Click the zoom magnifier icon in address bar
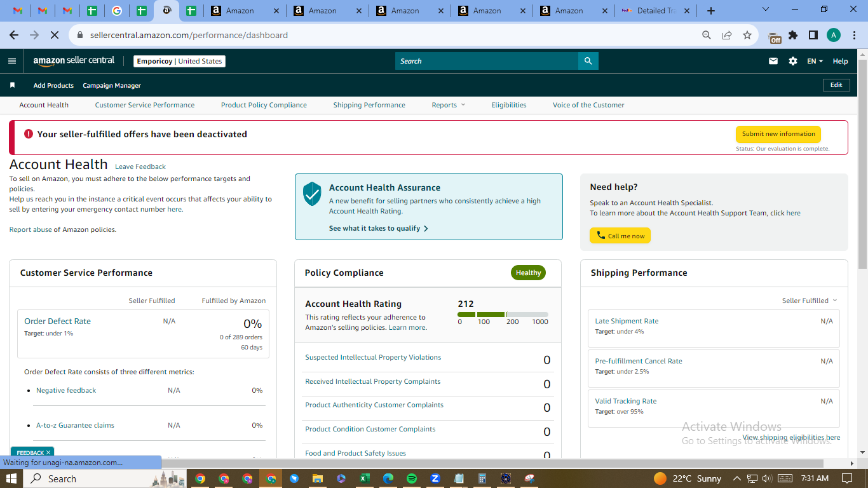 707,35
